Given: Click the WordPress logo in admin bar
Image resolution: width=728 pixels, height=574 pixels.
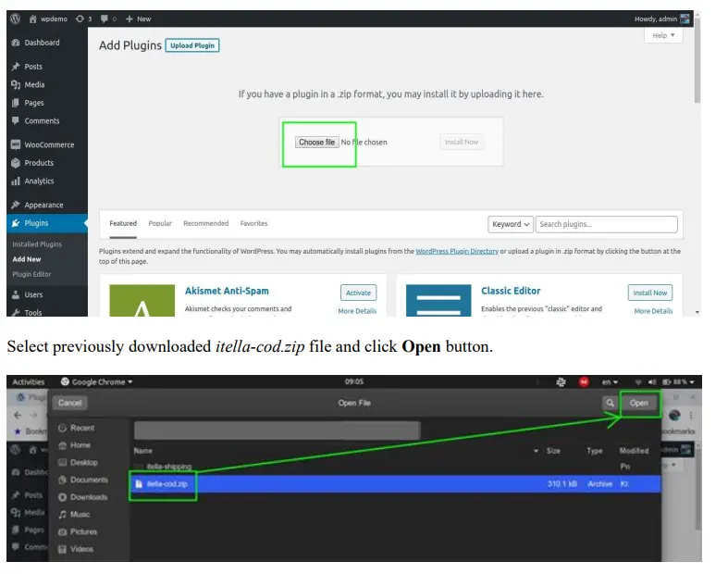Looking at the screenshot, I should (x=16, y=19).
